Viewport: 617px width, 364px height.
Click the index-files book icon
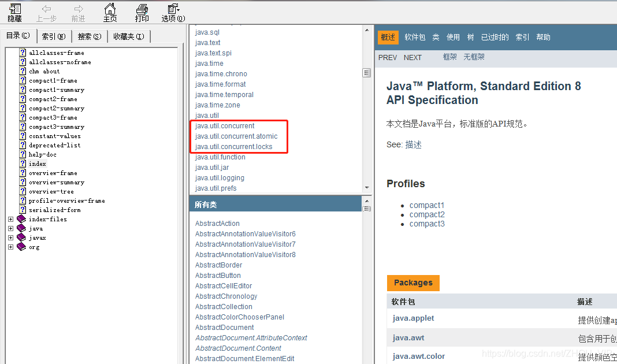21,219
